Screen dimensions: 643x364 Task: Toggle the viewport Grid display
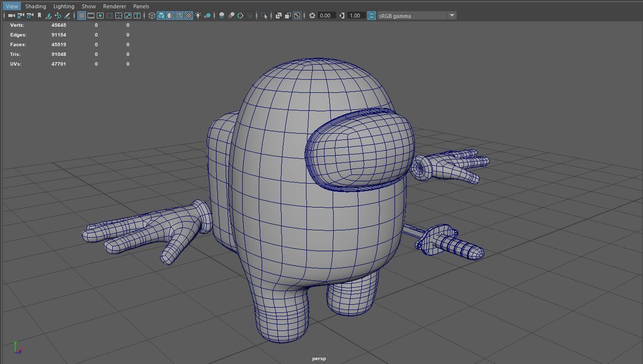coord(82,16)
